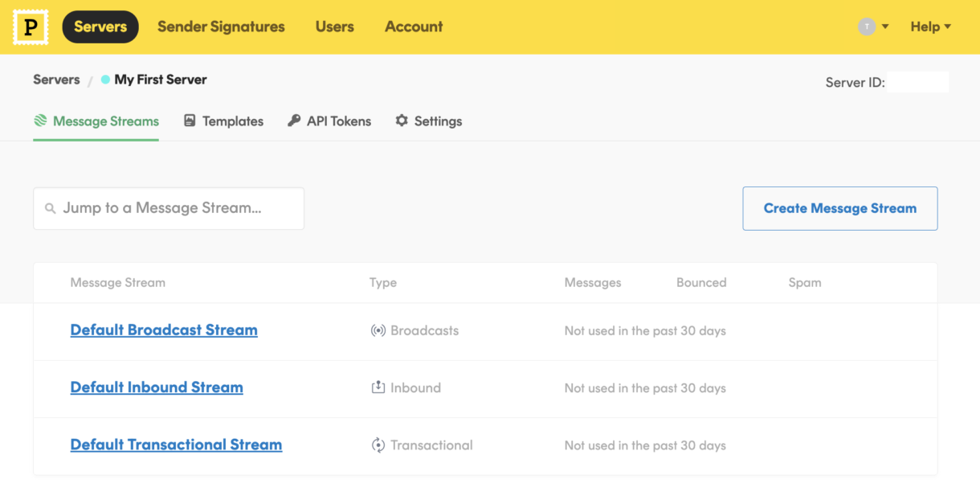Click the API Tokens key icon
The width and height of the screenshot is (980, 496).
[x=294, y=121]
